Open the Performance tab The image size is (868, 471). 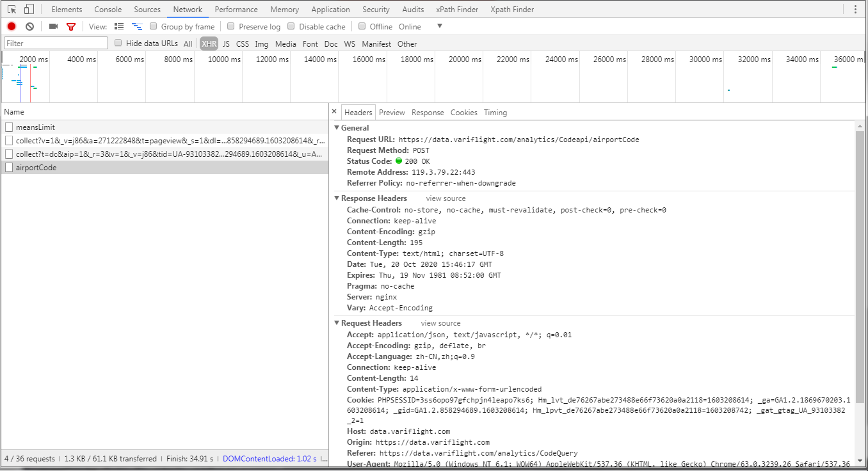coord(236,10)
